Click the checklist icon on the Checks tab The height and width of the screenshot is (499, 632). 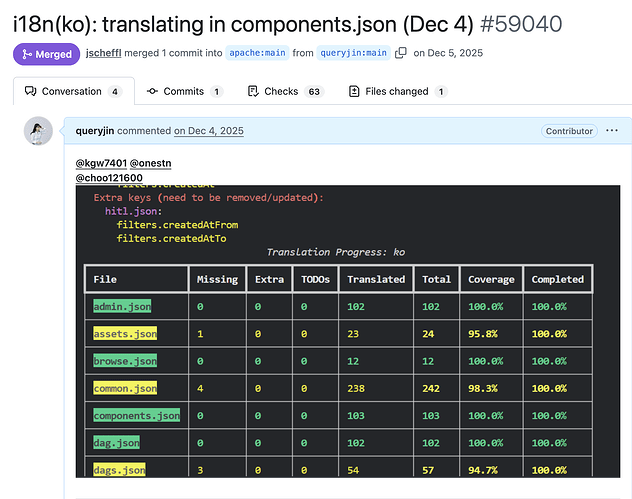[x=252, y=91]
